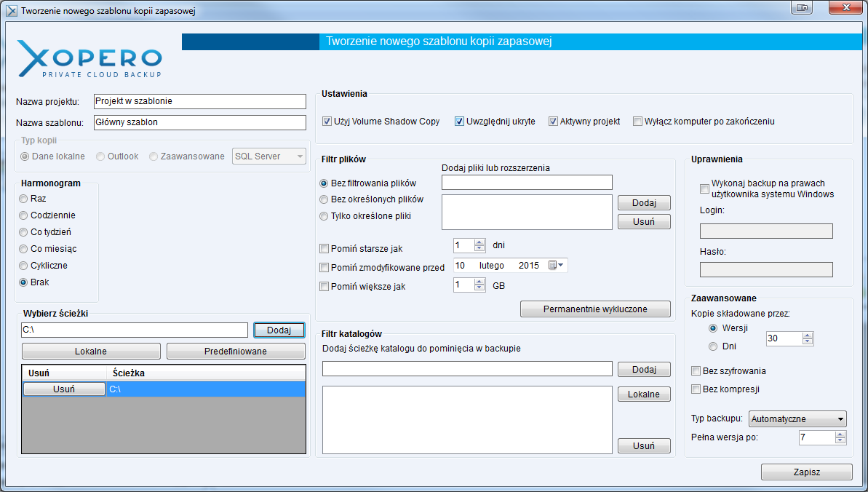Click the Dodaj pliki lub rozszerzenia field
The image size is (868, 492).
point(527,182)
